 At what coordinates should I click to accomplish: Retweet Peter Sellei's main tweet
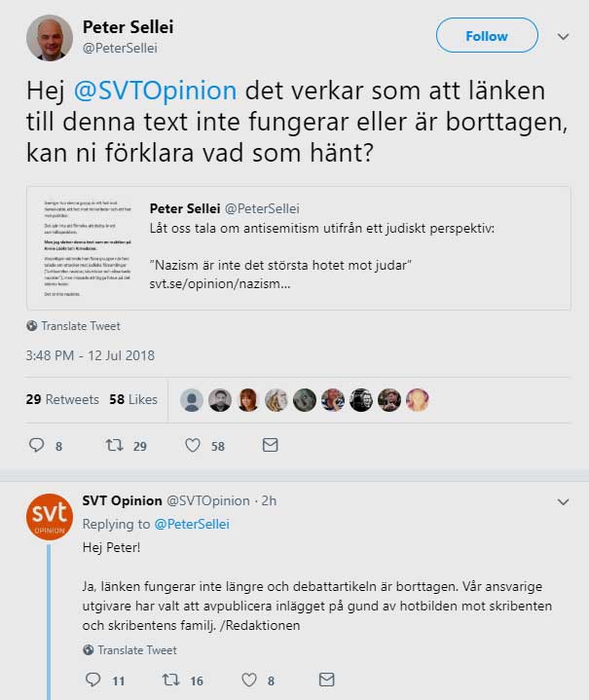coord(114,445)
